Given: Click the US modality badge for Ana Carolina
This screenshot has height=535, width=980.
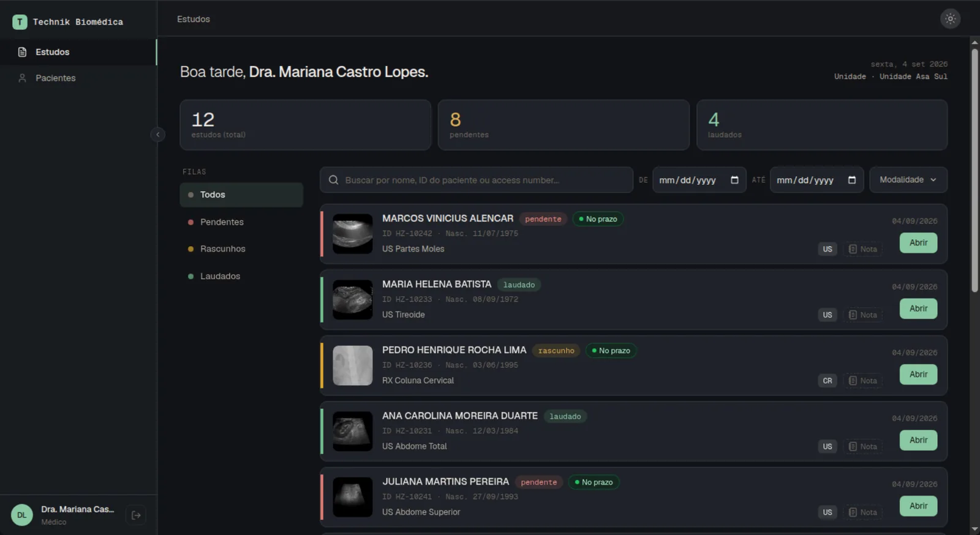Looking at the screenshot, I should coord(827,447).
